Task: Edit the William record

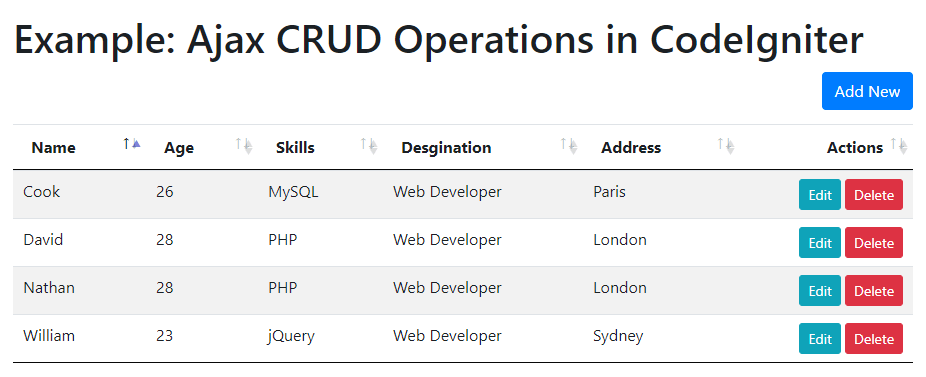Action: pos(820,339)
